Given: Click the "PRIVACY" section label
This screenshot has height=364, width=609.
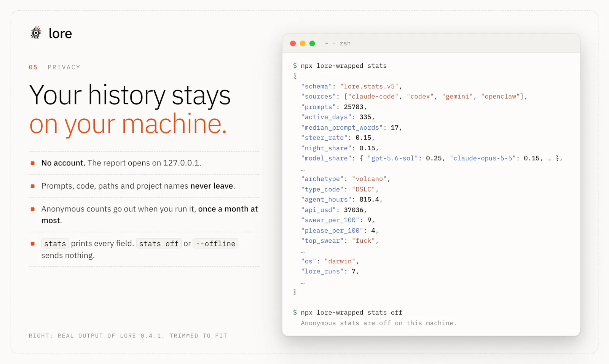Looking at the screenshot, I should point(64,67).
